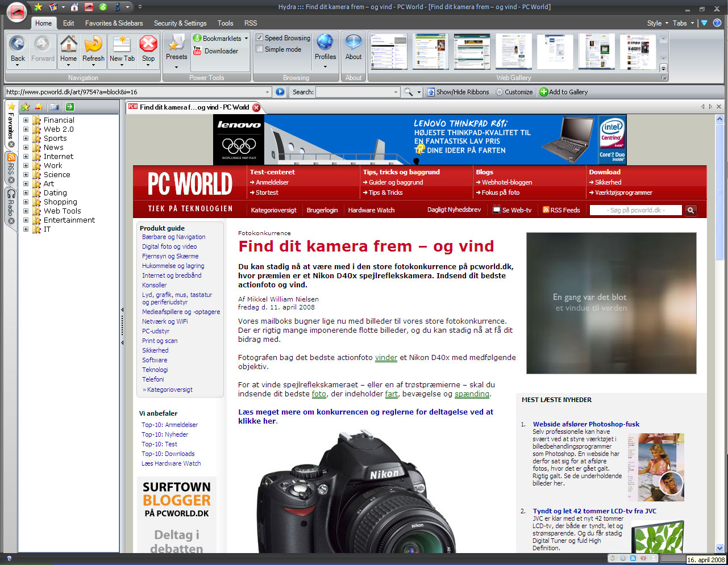Disable the Speed Browsing checkbox
Image resolution: width=728 pixels, height=565 pixels.
coord(260,38)
